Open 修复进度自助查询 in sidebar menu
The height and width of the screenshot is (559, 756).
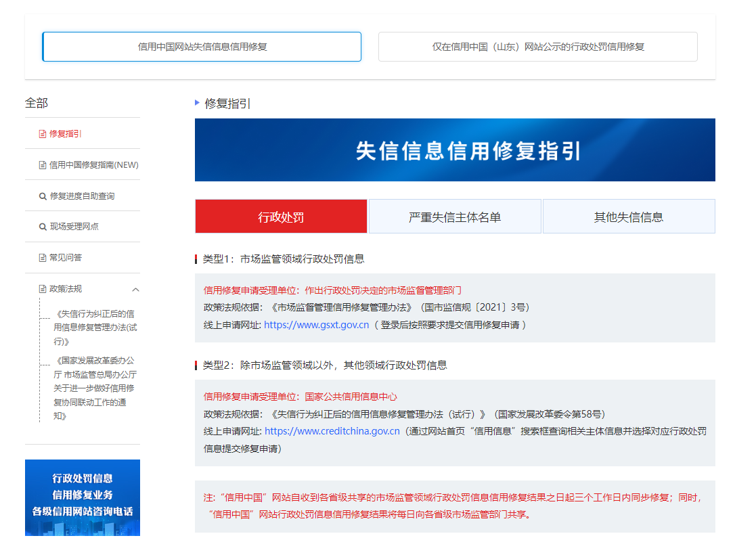[82, 196]
